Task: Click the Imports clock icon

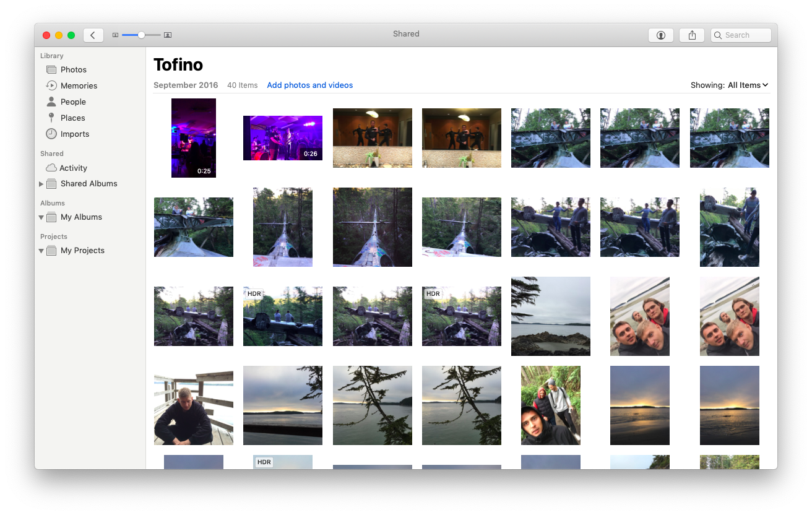Action: [x=51, y=134]
